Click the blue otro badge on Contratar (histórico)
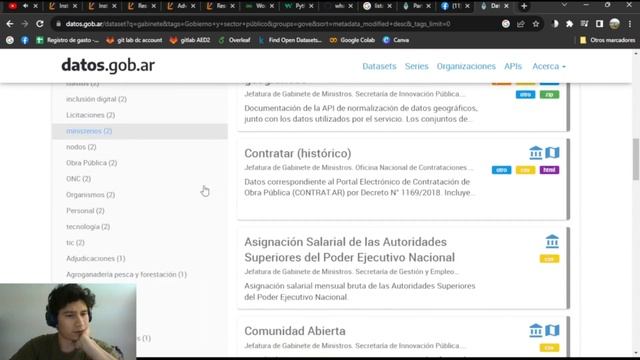The height and width of the screenshot is (360, 640). (502, 170)
